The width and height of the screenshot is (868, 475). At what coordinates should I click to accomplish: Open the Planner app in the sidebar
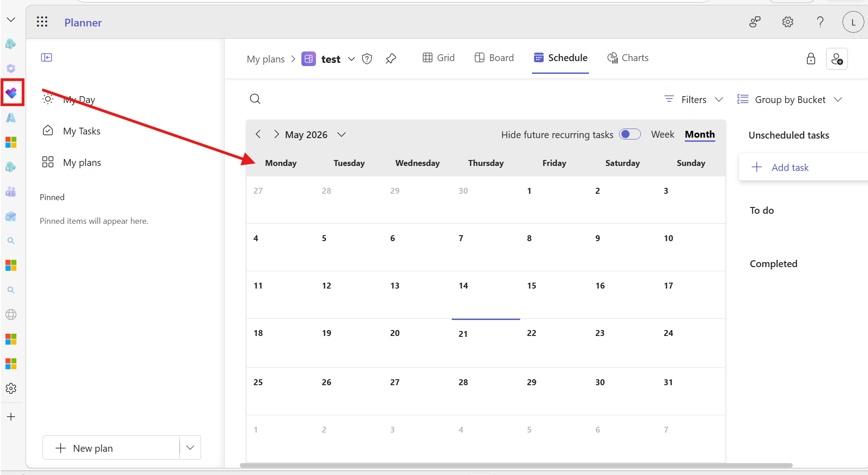coord(11,93)
